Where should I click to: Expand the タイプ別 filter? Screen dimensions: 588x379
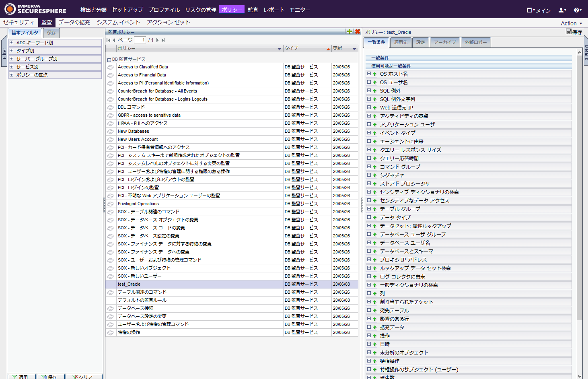12,50
